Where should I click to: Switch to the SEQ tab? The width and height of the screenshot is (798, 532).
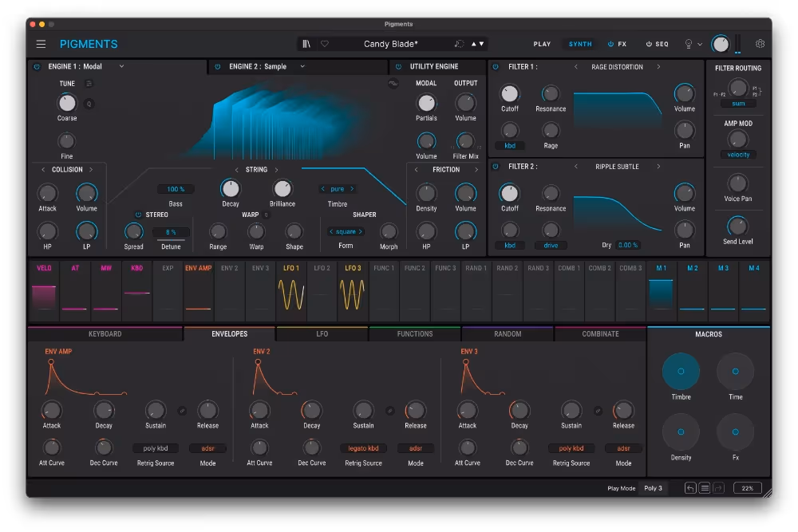tap(657, 44)
